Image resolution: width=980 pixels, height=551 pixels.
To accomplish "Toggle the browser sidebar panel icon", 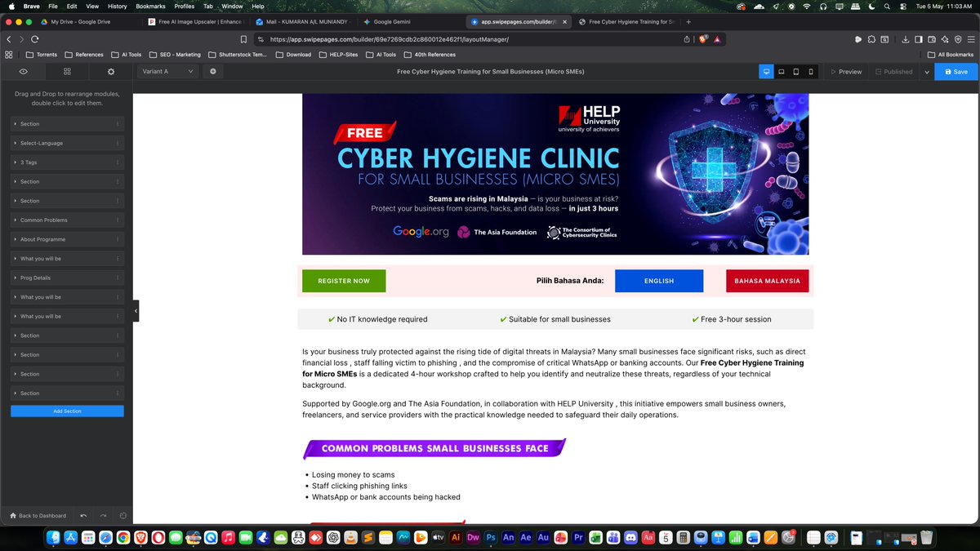I will click(x=919, y=39).
